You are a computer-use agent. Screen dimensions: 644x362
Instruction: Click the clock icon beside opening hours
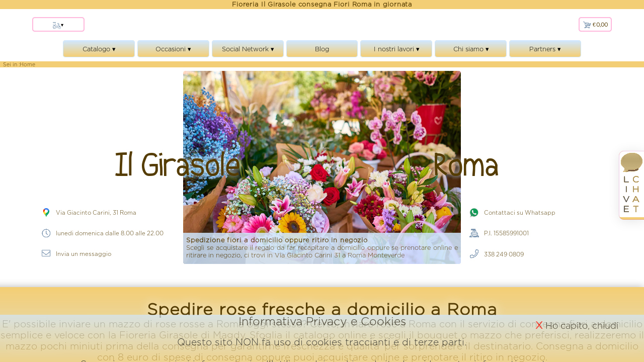(46, 233)
